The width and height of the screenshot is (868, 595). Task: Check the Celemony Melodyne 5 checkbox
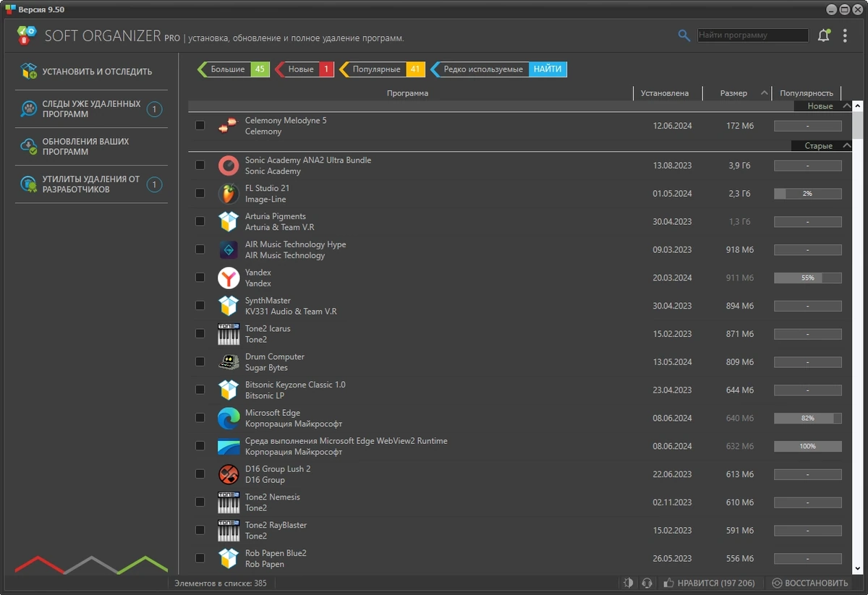(x=200, y=125)
